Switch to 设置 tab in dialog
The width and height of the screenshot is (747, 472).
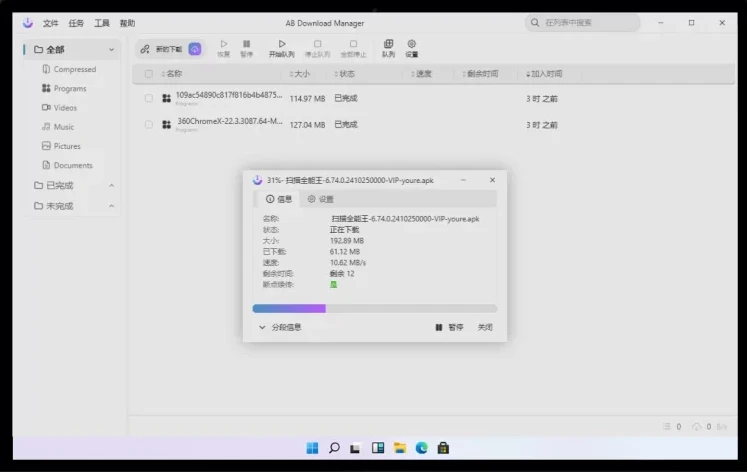[321, 199]
